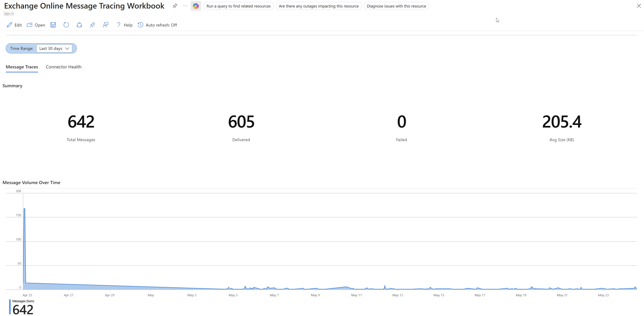644x316 pixels.
Task: Click the '200' y-axis label
Action: pyautogui.click(x=19, y=191)
